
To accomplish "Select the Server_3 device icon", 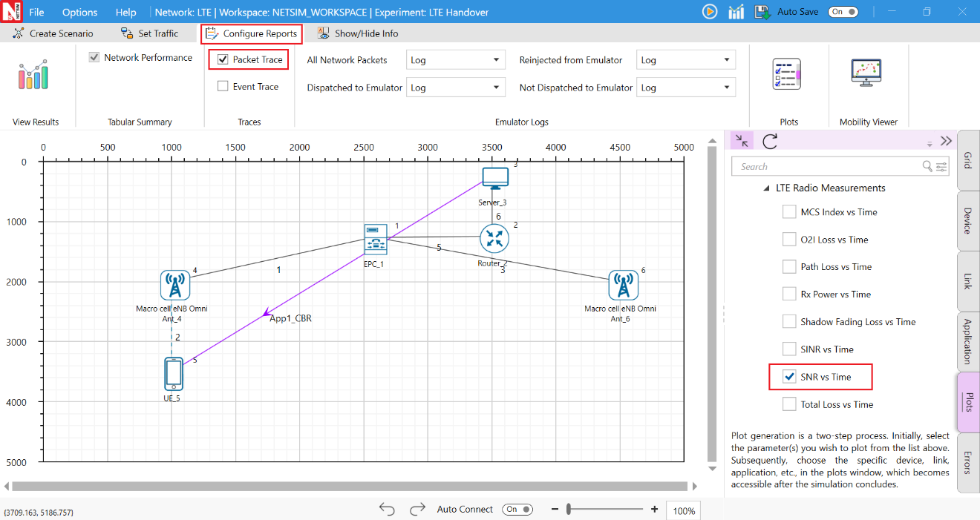I will (x=494, y=179).
